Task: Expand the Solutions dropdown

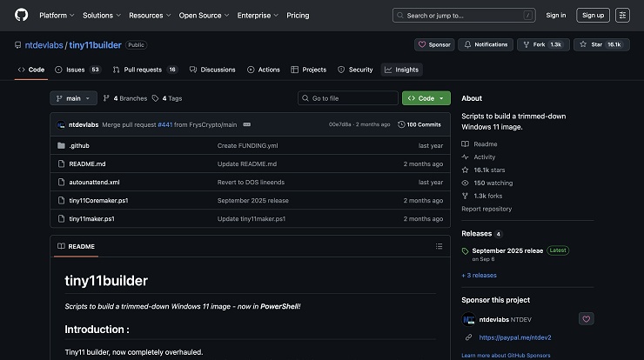Action: 102,15
